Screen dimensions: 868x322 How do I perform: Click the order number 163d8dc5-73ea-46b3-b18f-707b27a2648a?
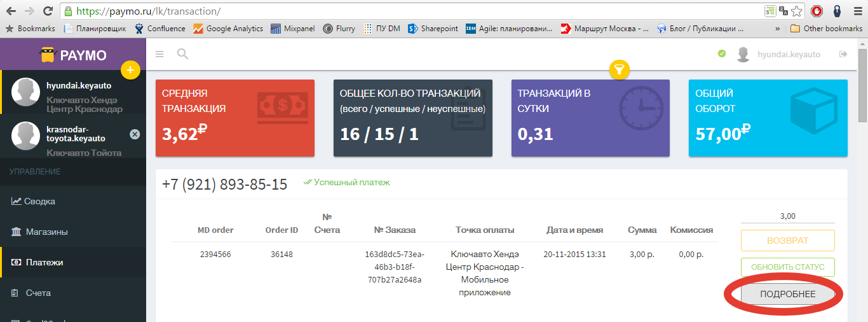(395, 267)
